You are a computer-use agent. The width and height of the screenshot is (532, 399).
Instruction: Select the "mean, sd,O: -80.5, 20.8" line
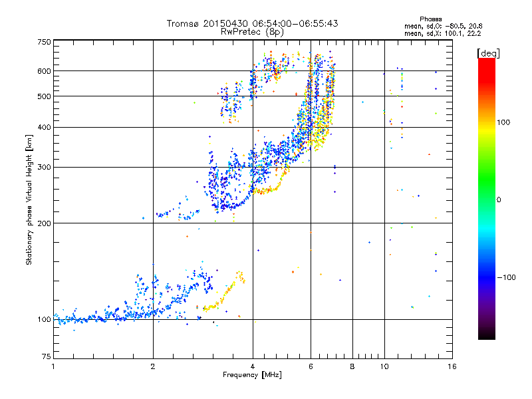coord(444,26)
